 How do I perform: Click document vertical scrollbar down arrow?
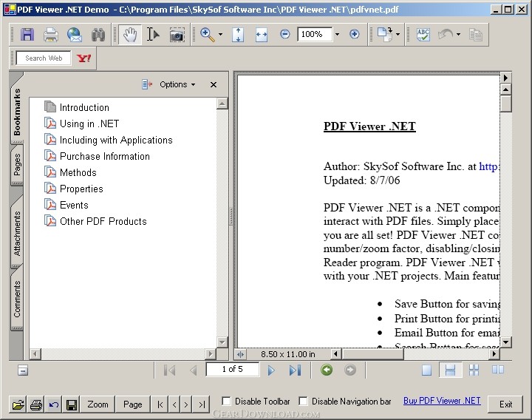(x=505, y=342)
